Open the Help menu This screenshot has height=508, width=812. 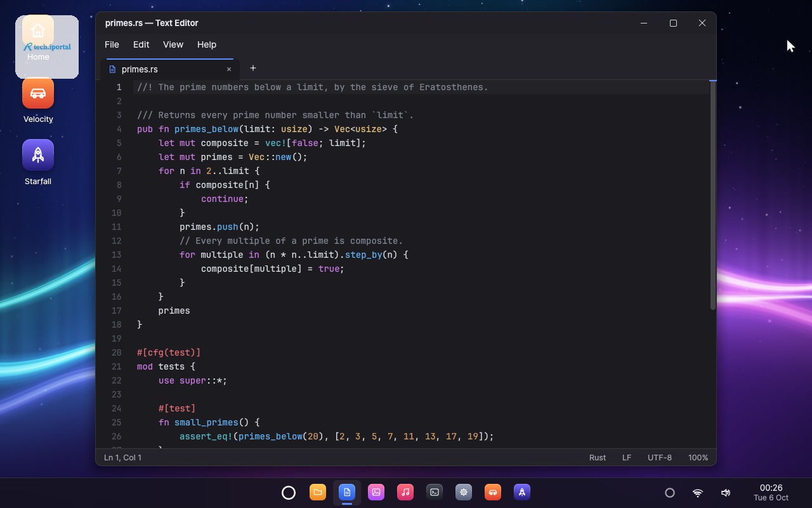click(x=207, y=44)
